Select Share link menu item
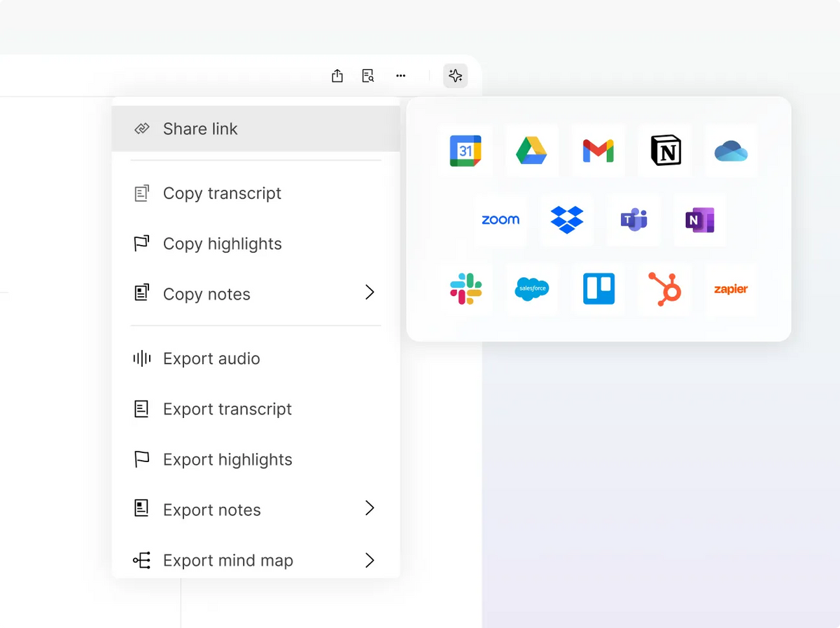 200,129
